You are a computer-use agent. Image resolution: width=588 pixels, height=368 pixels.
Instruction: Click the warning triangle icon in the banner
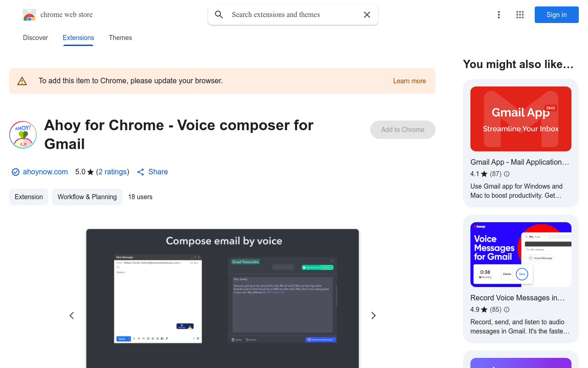22,81
